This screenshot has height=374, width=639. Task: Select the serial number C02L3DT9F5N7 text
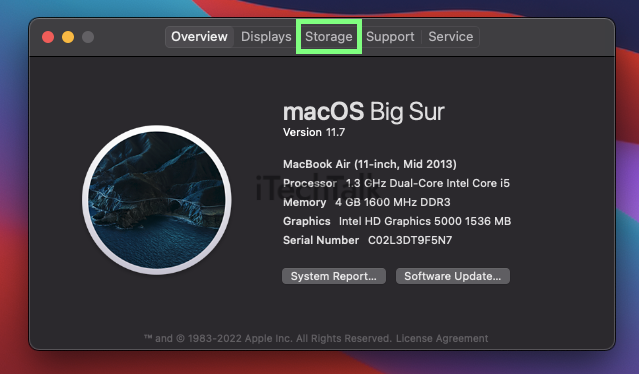tap(410, 240)
